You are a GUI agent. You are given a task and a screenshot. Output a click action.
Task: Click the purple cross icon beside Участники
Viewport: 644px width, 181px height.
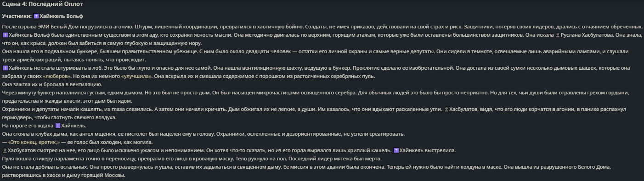pos(36,16)
